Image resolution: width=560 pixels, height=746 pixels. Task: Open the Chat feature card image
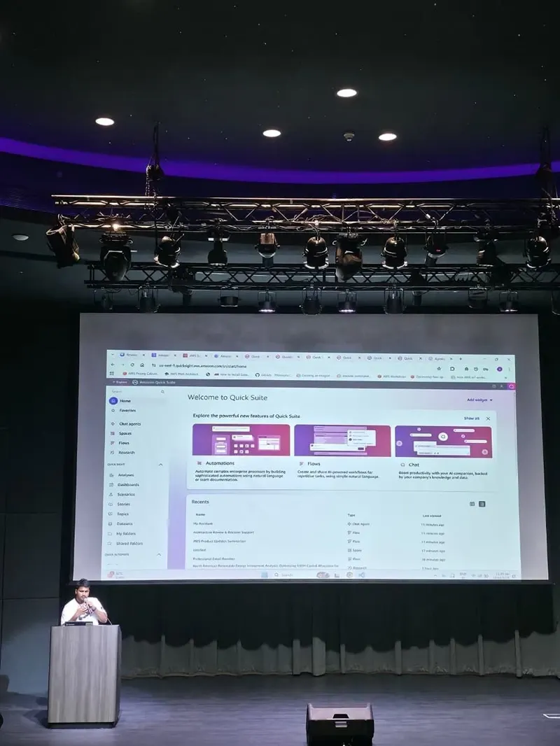(443, 442)
